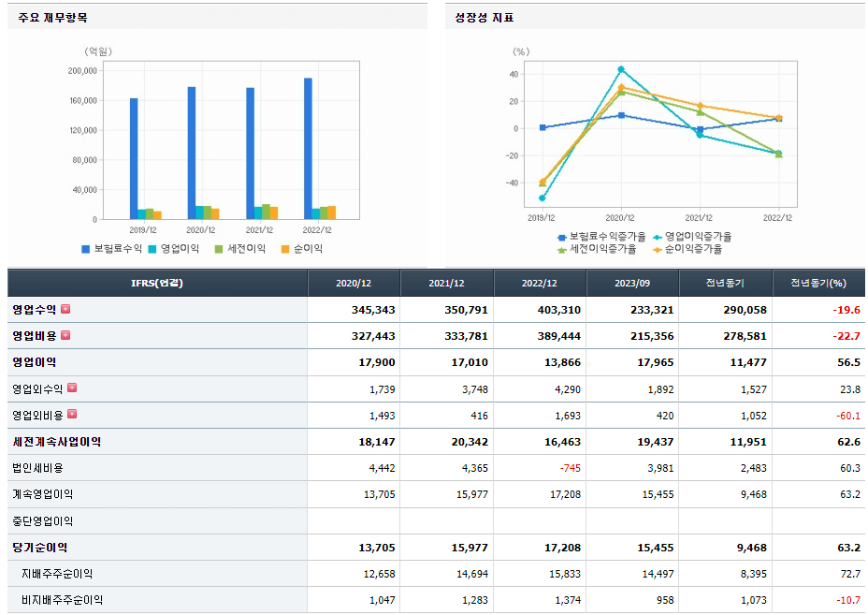The height and width of the screenshot is (615, 868).
Task: Select the 2021/12 column header
Action: pyautogui.click(x=447, y=283)
